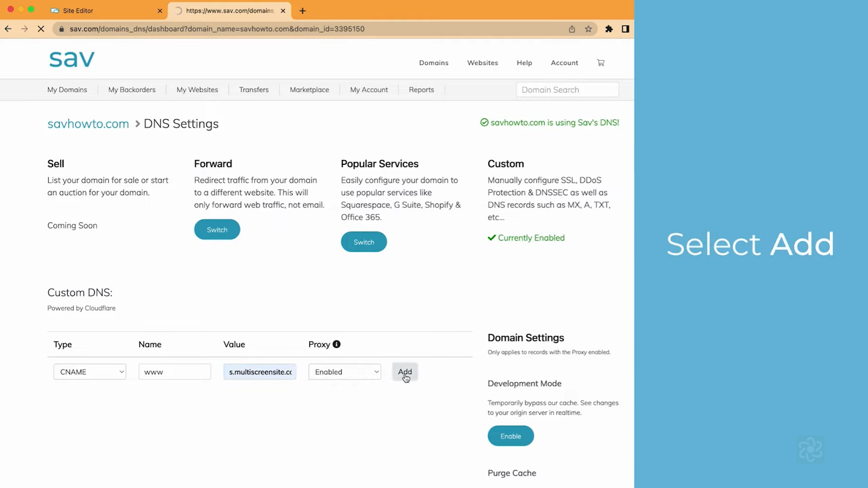Open the Websites top menu

click(482, 63)
